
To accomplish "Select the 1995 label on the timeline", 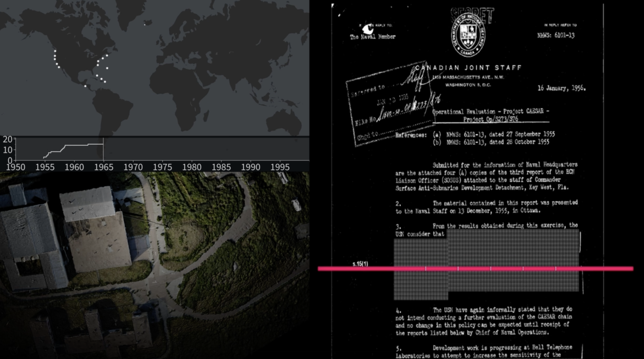I will pos(280,167).
